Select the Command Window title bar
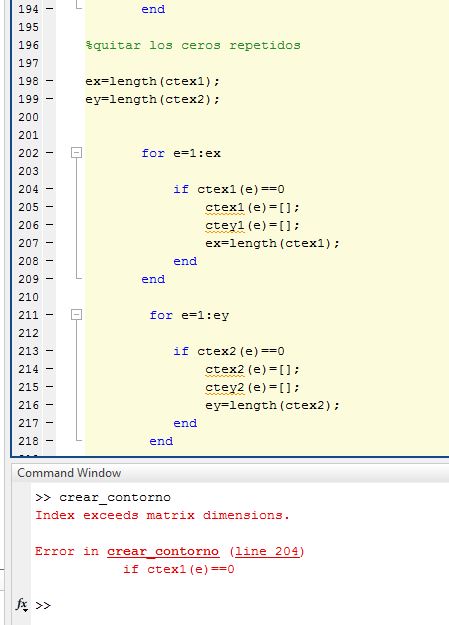The height and width of the screenshot is (625, 449). click(230, 473)
